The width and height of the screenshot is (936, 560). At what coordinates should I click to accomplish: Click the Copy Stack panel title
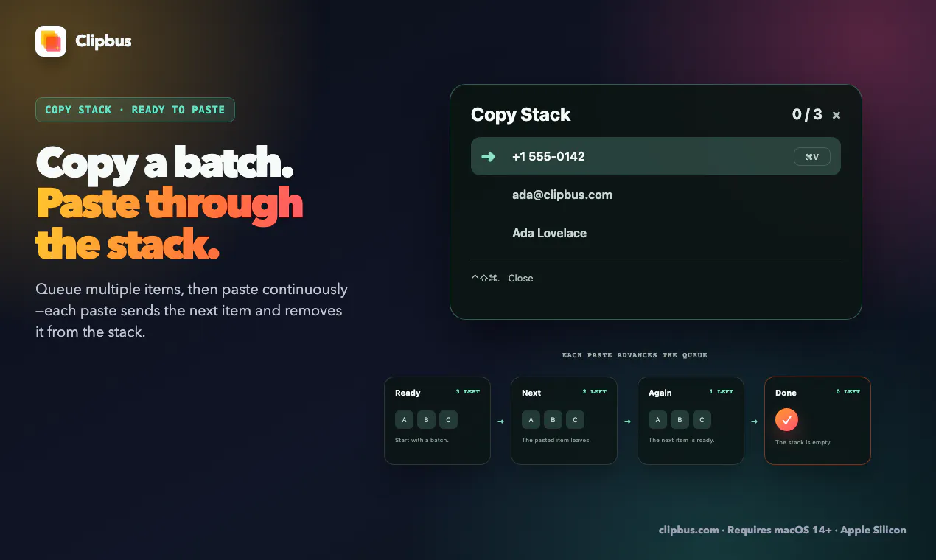520,114
